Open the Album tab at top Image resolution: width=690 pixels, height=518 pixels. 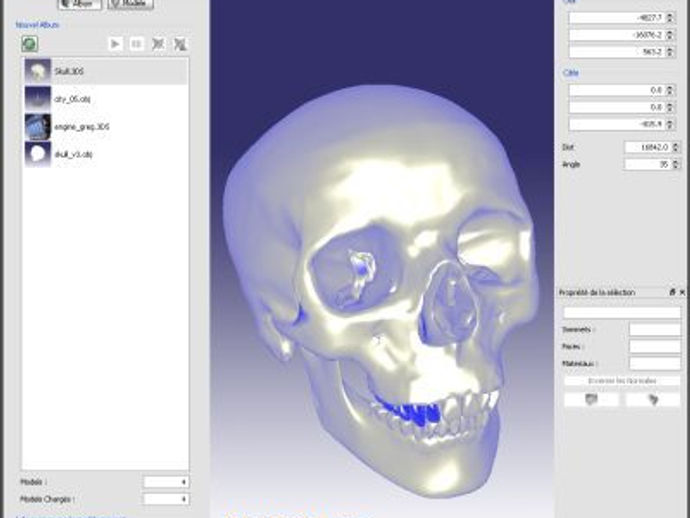coord(80,4)
